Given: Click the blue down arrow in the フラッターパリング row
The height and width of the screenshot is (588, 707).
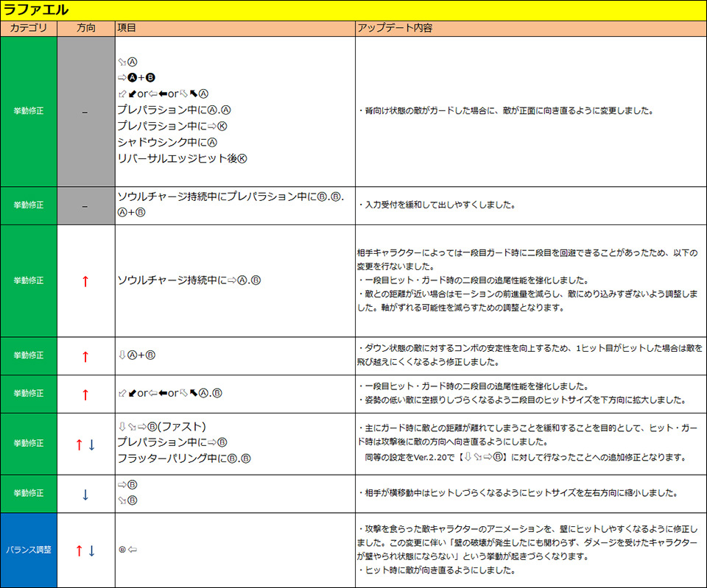Looking at the screenshot, I should [x=92, y=444].
